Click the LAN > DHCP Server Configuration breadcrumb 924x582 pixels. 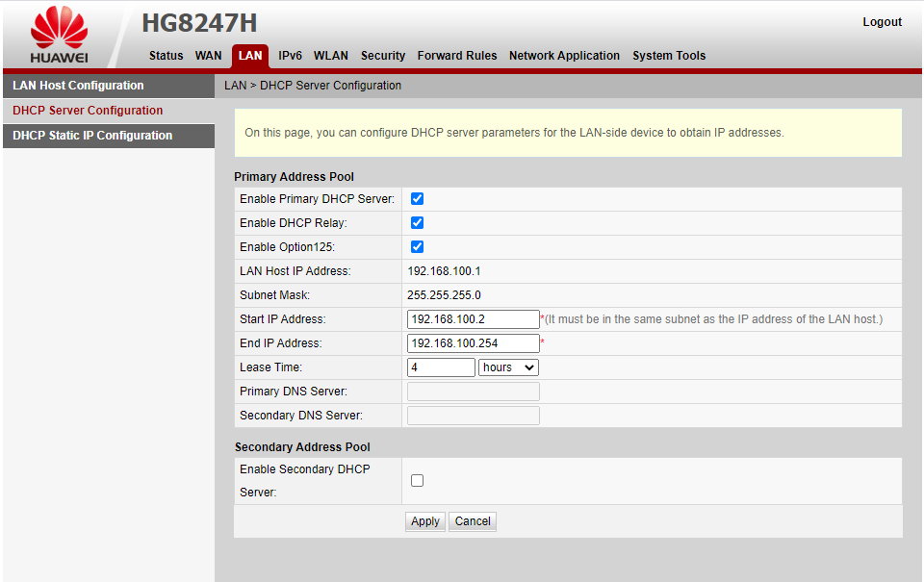click(x=312, y=86)
